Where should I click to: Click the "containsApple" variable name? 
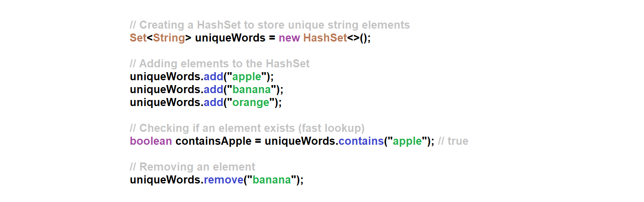[x=213, y=141]
